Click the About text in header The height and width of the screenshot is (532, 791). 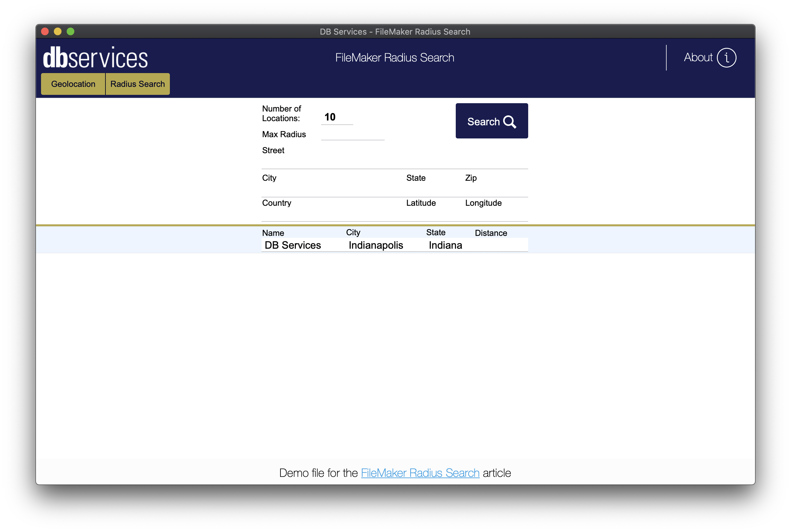coord(698,57)
